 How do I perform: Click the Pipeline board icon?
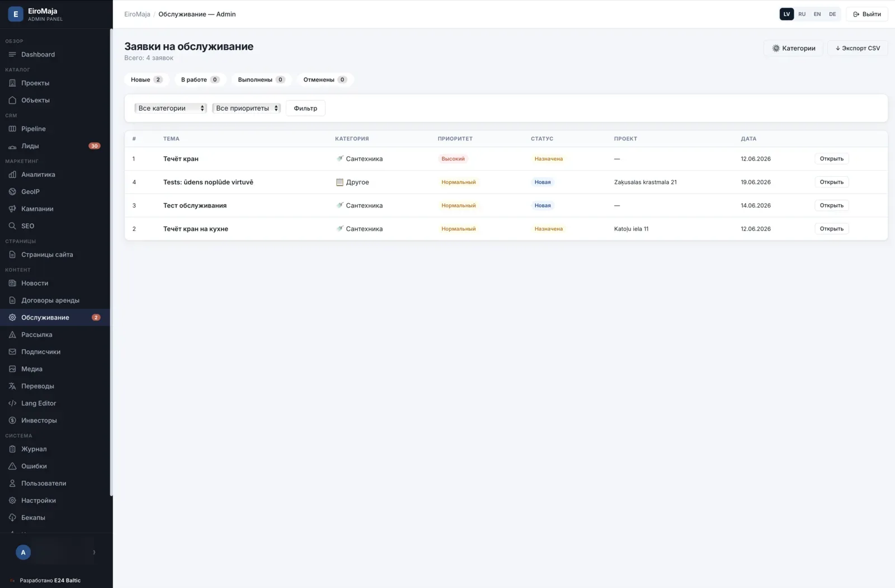click(x=12, y=129)
